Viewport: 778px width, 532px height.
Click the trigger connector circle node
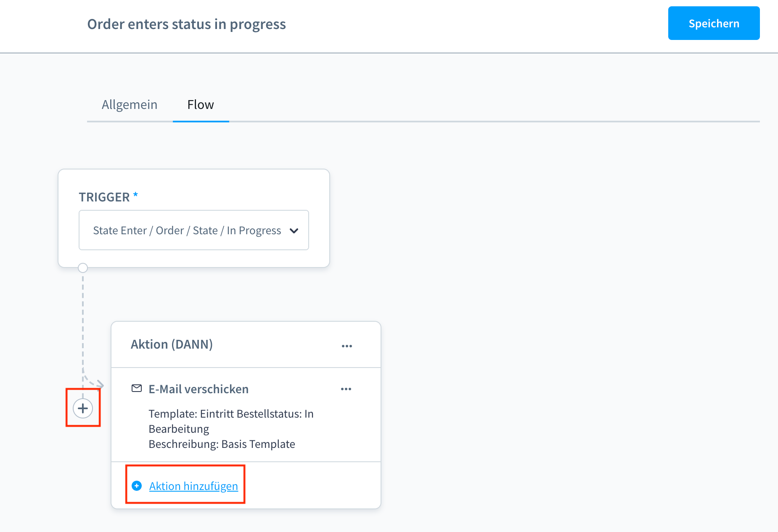click(x=83, y=267)
